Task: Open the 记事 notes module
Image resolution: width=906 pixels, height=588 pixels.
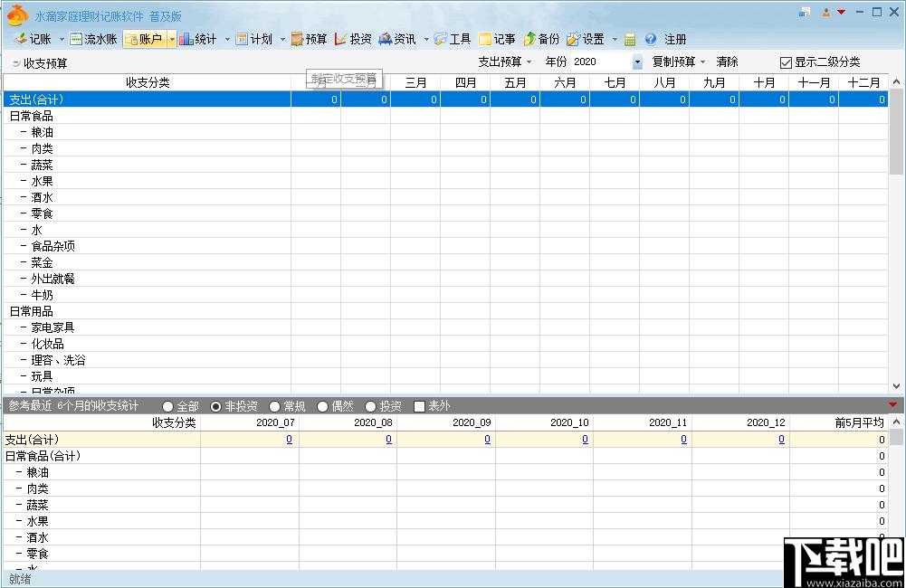Action: [x=497, y=39]
